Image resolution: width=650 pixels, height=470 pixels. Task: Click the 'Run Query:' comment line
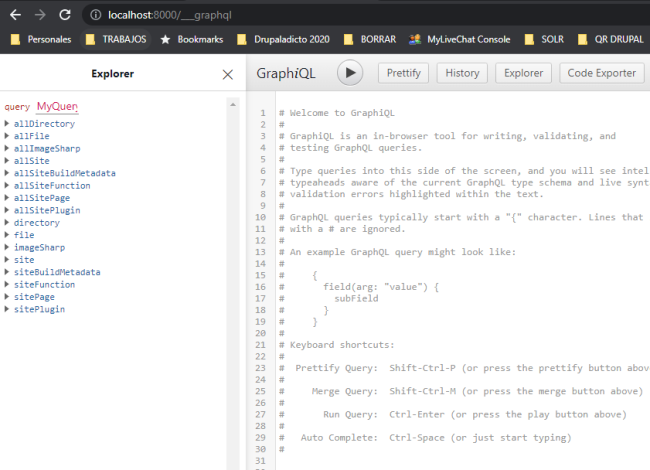click(453, 414)
